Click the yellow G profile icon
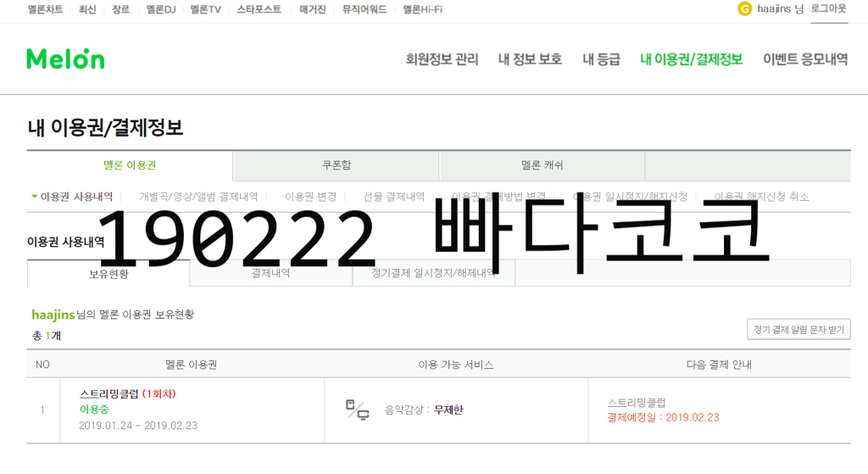Viewport: 868px width, 474px height. point(744,8)
